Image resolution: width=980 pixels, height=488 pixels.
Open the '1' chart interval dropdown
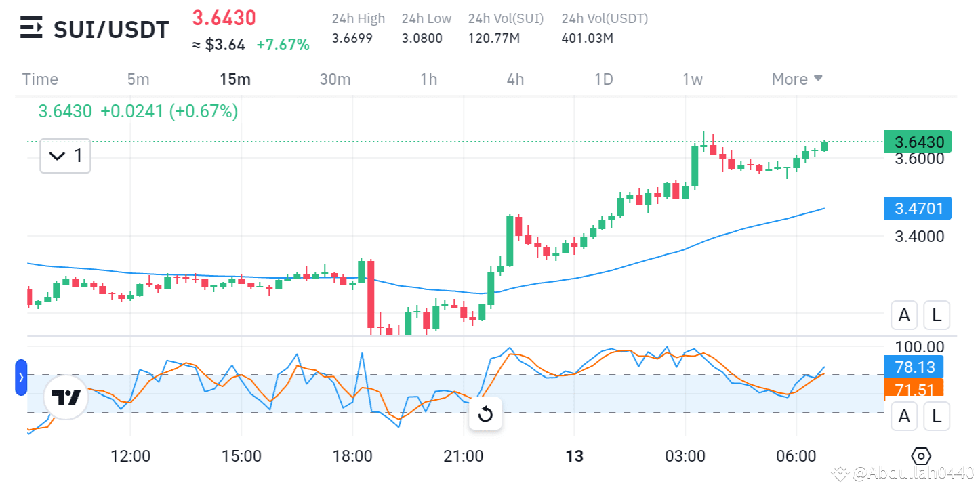point(65,156)
